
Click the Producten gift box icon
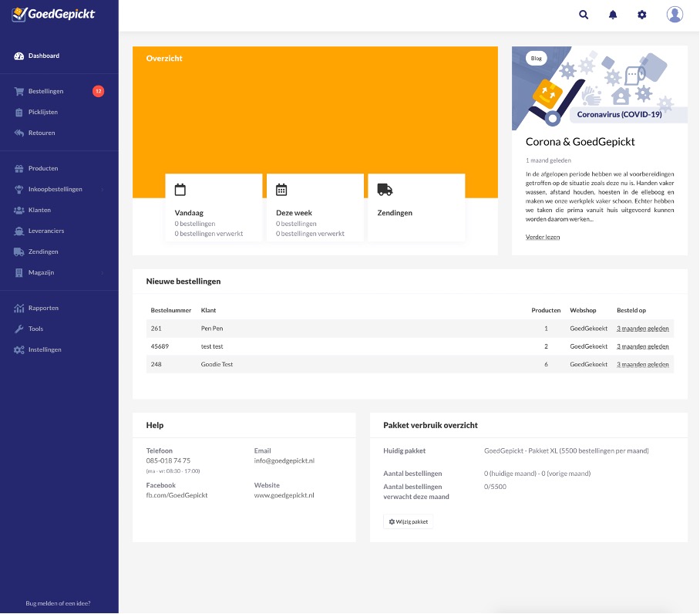coord(19,168)
